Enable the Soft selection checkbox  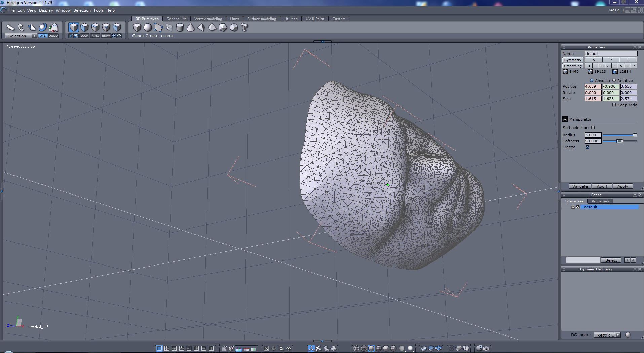click(593, 128)
